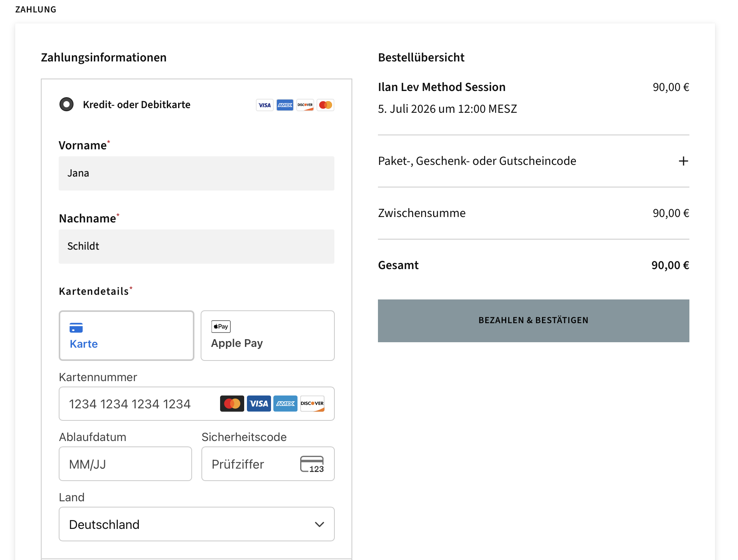Select the Kredit- oder Debitkarte radio button
Viewport: 738px width, 560px height.
coord(66,104)
